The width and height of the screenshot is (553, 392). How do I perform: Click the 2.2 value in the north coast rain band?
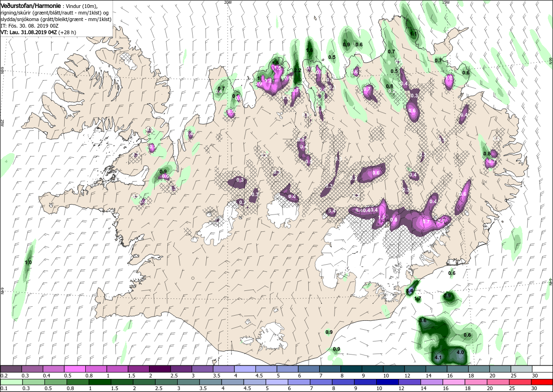pyautogui.click(x=297, y=70)
